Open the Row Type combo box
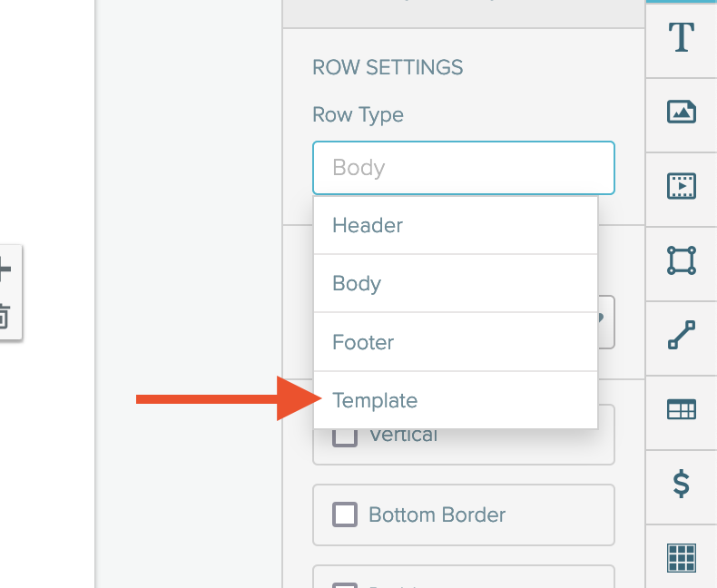 pyautogui.click(x=463, y=168)
